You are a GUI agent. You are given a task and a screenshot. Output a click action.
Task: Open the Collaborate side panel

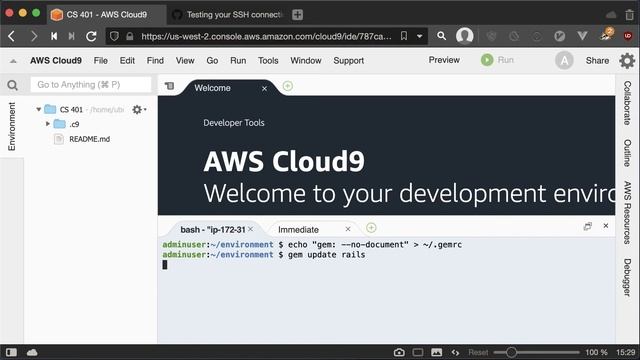click(627, 103)
